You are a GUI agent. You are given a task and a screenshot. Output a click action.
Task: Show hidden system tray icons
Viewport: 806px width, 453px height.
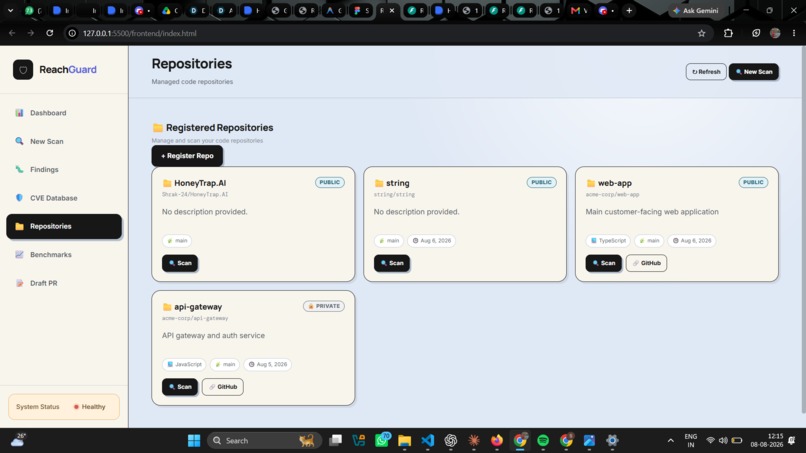tap(670, 441)
